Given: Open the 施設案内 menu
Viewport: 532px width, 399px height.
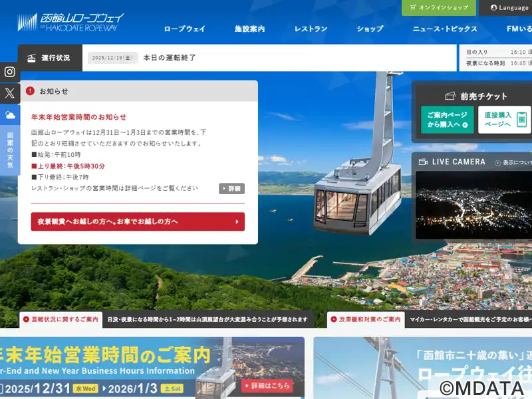Looking at the screenshot, I should coord(250,29).
